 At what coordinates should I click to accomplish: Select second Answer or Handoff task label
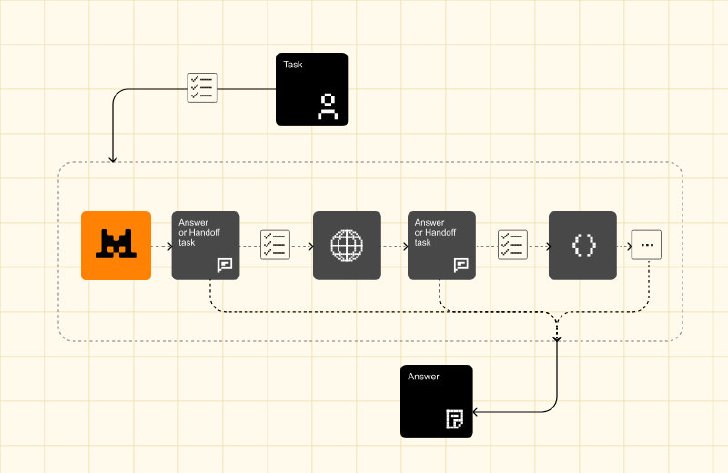tap(435, 233)
